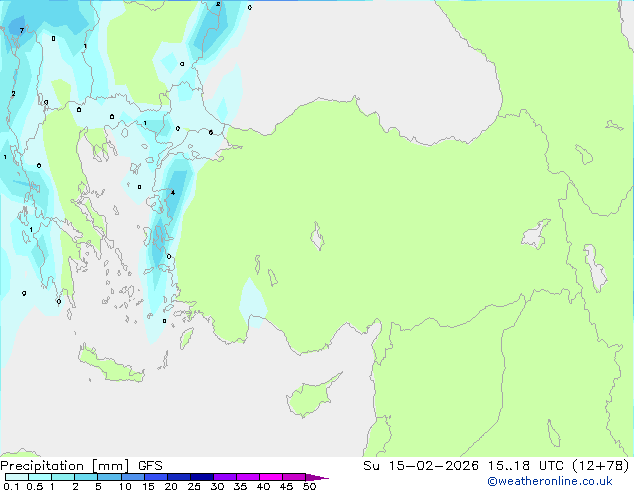Viewport: 634px width, 490px height.
Task: Select the 35–40 mm violet legend swatch
Action: (x=247, y=477)
